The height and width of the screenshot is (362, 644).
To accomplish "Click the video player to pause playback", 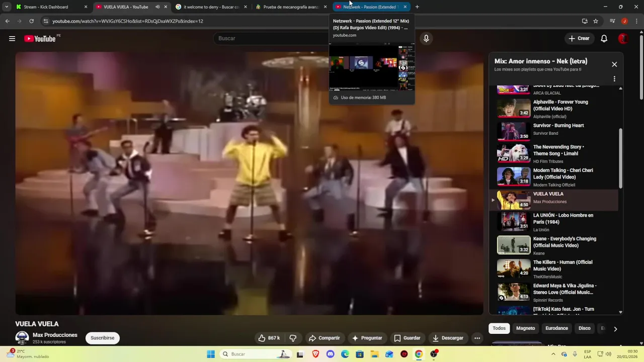I will [249, 184].
